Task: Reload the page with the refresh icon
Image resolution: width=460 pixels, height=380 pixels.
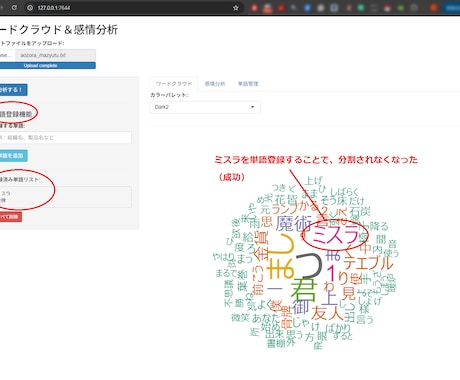Action: [14, 7]
